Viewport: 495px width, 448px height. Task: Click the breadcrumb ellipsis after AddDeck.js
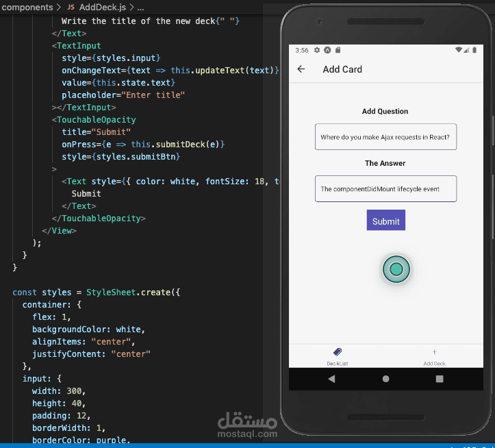pos(141,8)
